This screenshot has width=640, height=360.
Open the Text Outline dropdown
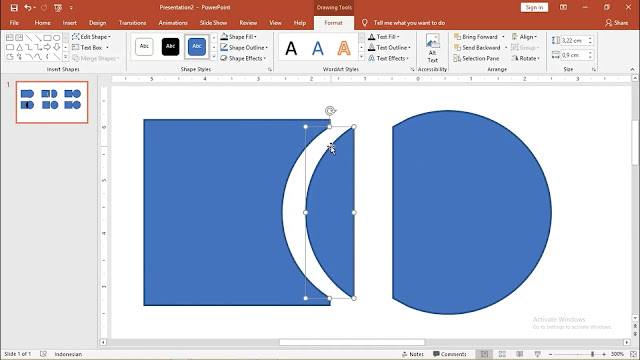coord(389,47)
